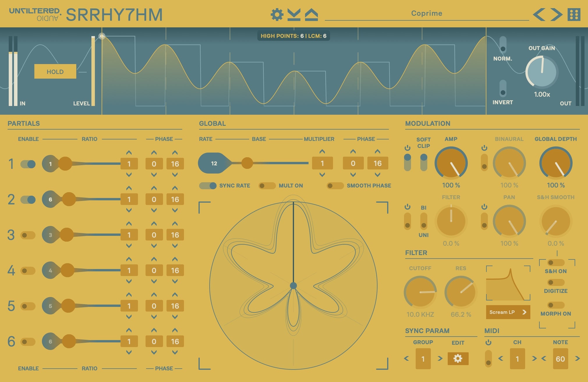Image resolution: width=588 pixels, height=382 pixels.
Task: Go to the previous preset
Action: 539,15
